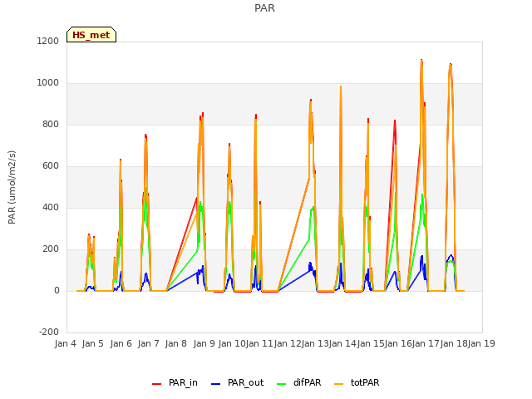The width and height of the screenshot is (532, 399).
Task: Click the Jan 9 x-axis label
Action: coord(204,343)
